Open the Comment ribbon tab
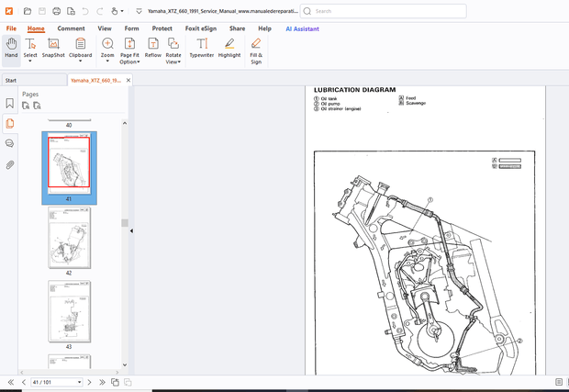This screenshot has height=392, width=569. point(72,28)
